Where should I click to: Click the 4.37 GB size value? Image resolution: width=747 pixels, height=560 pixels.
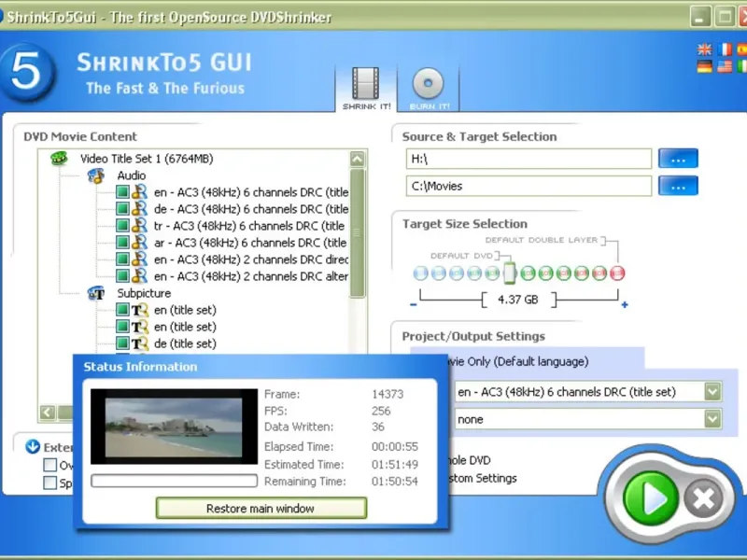pyautogui.click(x=518, y=300)
